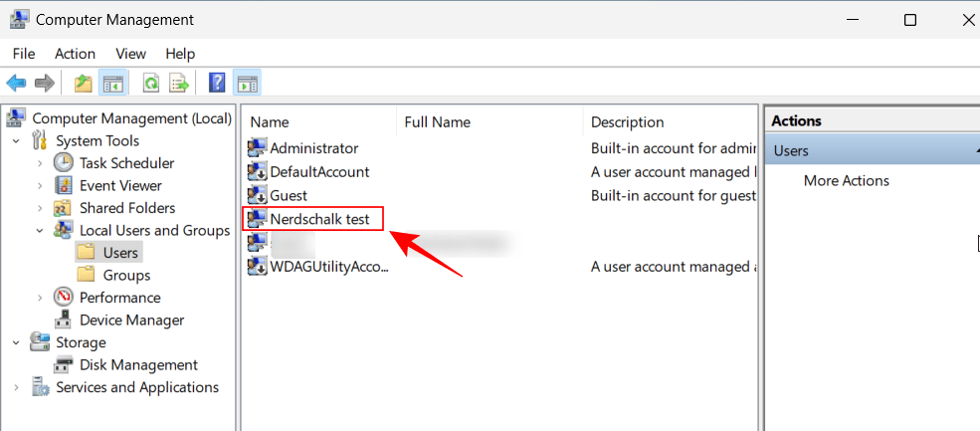Sort by the Full Name column header

coord(437,122)
